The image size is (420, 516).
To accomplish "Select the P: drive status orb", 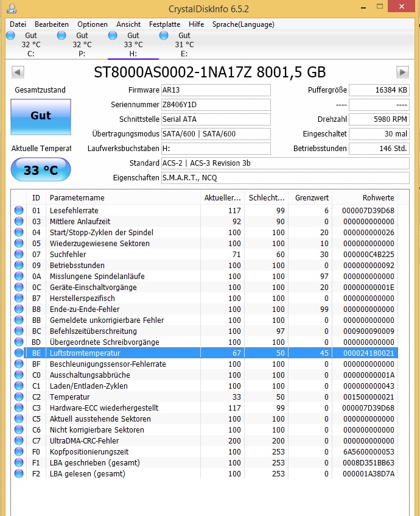I will [x=61, y=35].
